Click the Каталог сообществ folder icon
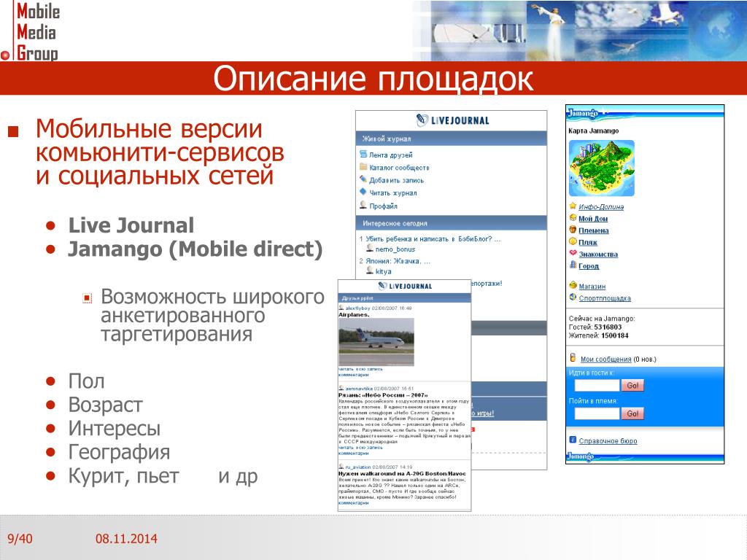 (363, 167)
